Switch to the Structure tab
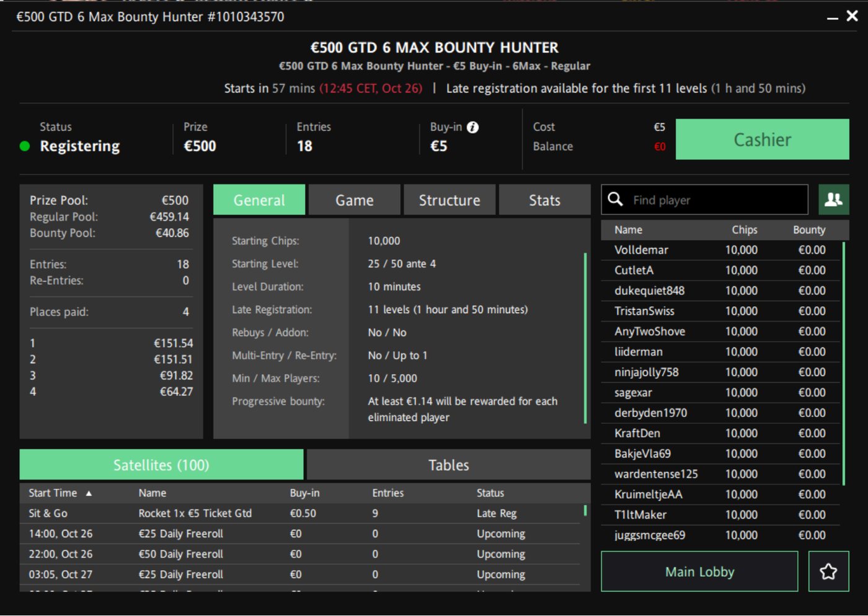 (449, 200)
